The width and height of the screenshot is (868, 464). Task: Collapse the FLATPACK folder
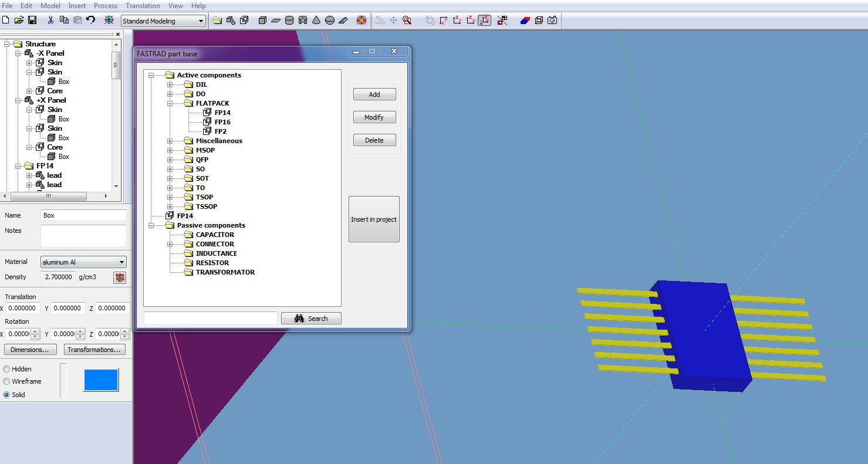170,103
